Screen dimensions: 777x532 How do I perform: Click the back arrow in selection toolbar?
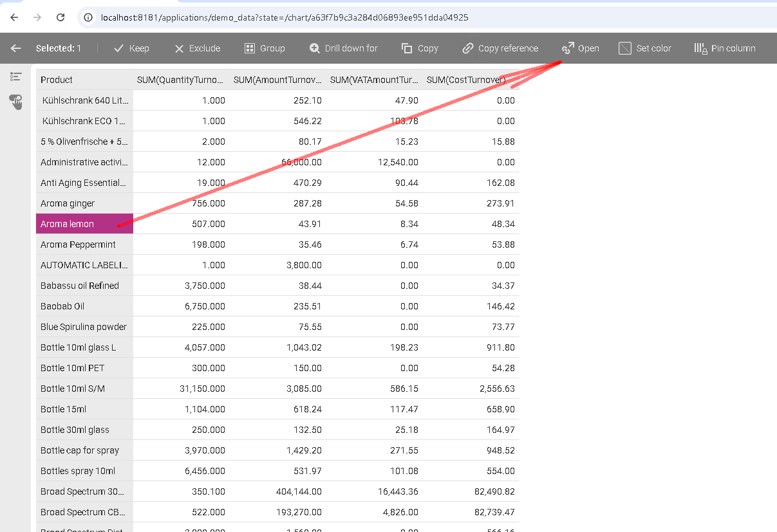16,48
